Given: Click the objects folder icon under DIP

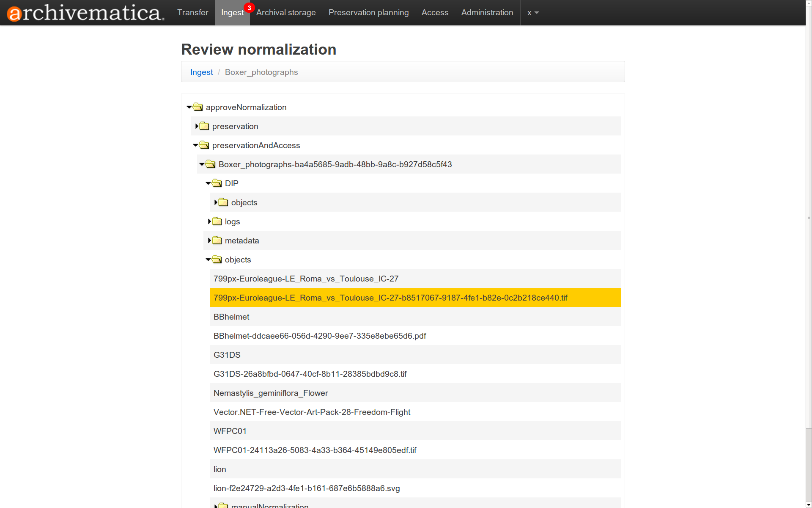Looking at the screenshot, I should coord(222,202).
